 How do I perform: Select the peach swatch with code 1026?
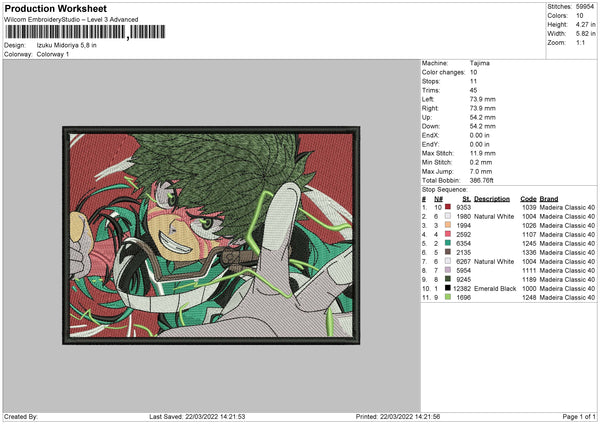tap(447, 225)
